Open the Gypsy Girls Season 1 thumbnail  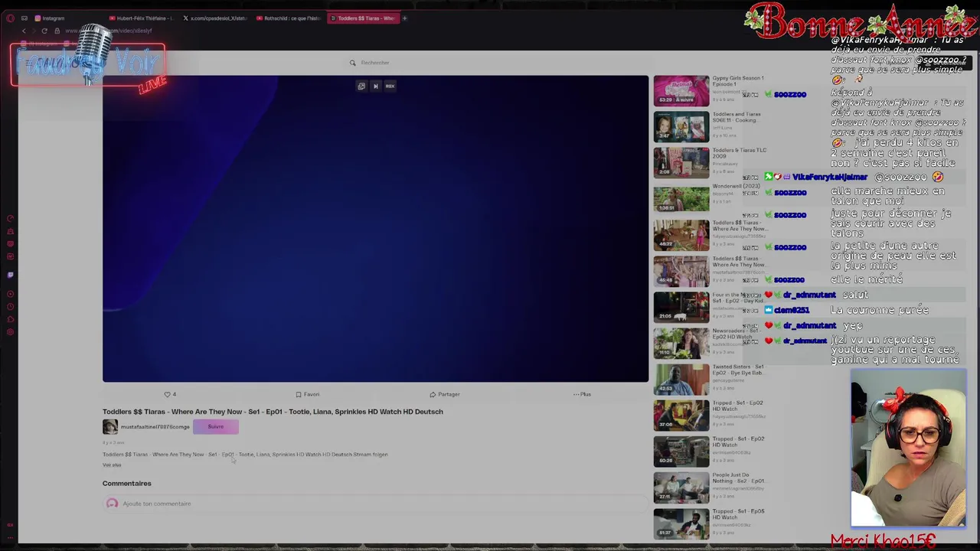pyautogui.click(x=681, y=90)
